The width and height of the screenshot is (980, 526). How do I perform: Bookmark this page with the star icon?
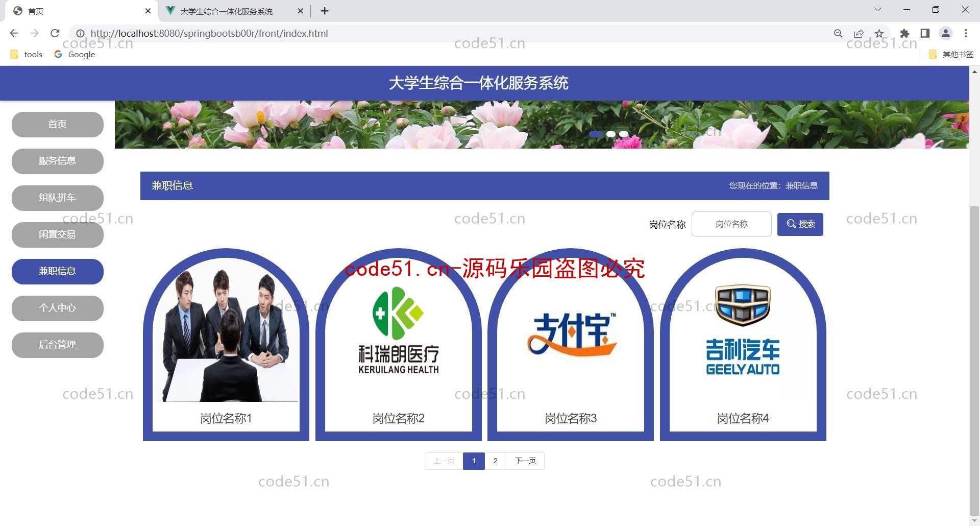[879, 33]
